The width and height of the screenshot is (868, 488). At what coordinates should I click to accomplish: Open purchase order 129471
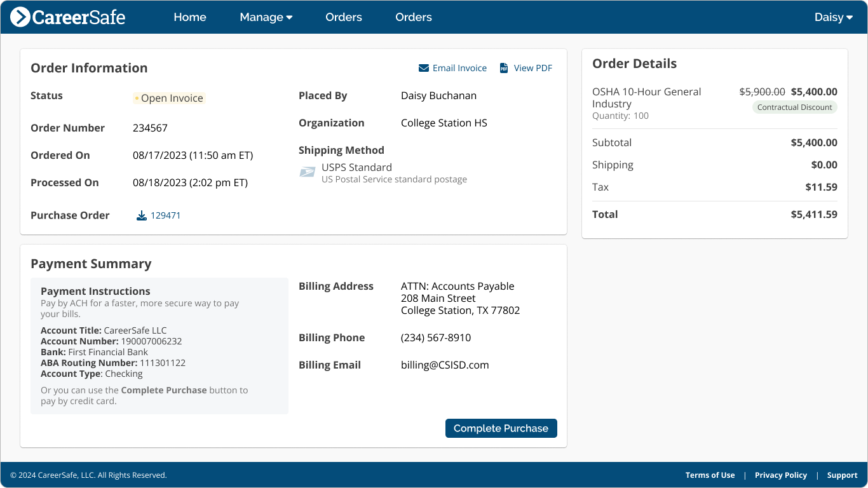pyautogui.click(x=165, y=215)
